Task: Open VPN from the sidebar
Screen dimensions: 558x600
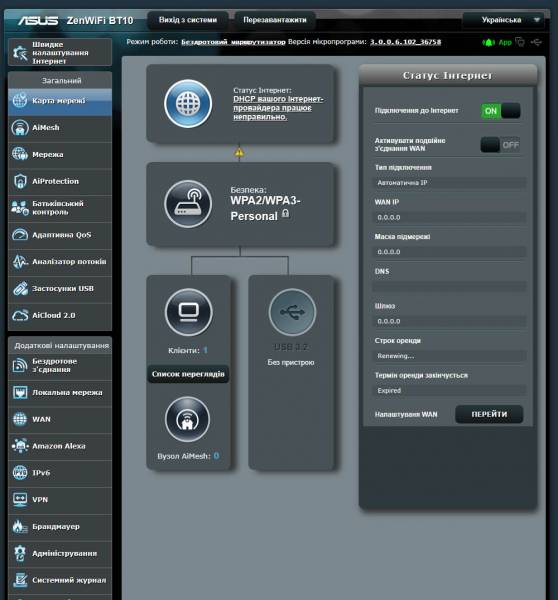Action: click(x=60, y=500)
